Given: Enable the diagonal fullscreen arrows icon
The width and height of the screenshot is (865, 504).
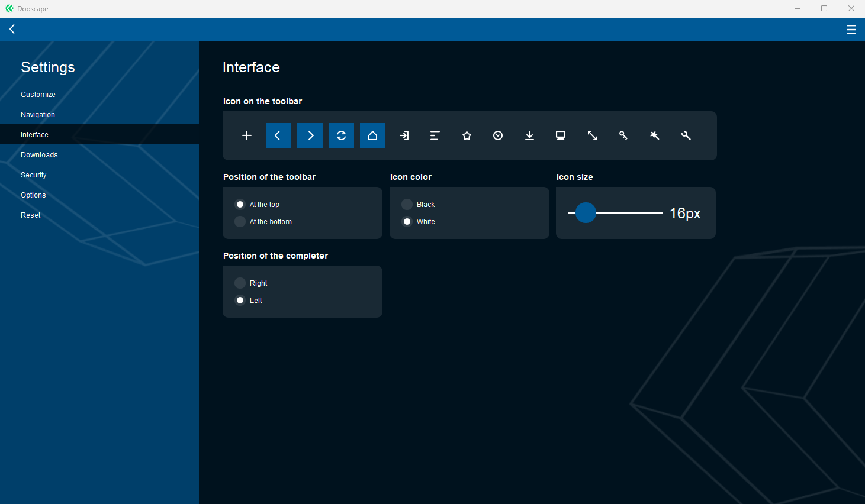Looking at the screenshot, I should point(592,135).
